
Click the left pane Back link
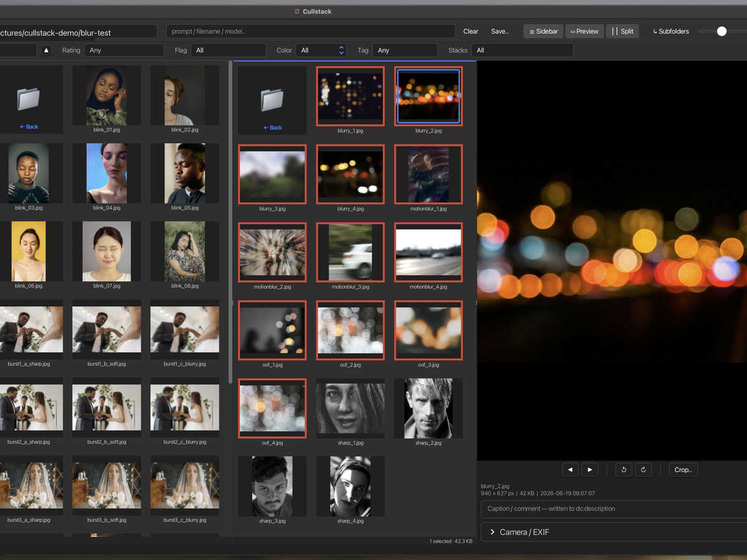click(29, 126)
